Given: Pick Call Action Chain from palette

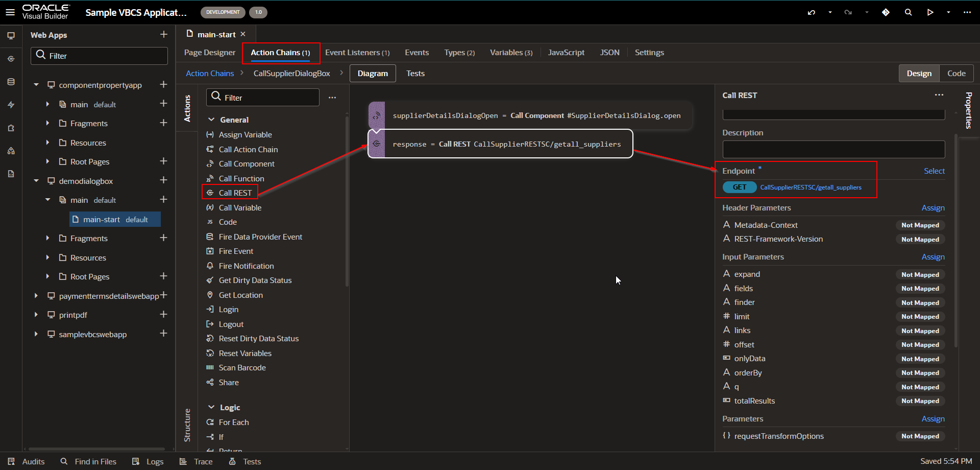Looking at the screenshot, I should [248, 150].
